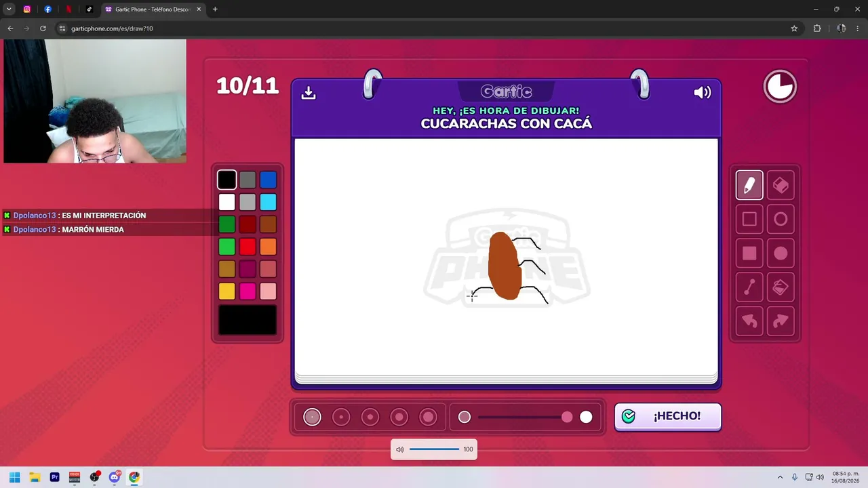Redo the drawing stroke

click(781, 321)
